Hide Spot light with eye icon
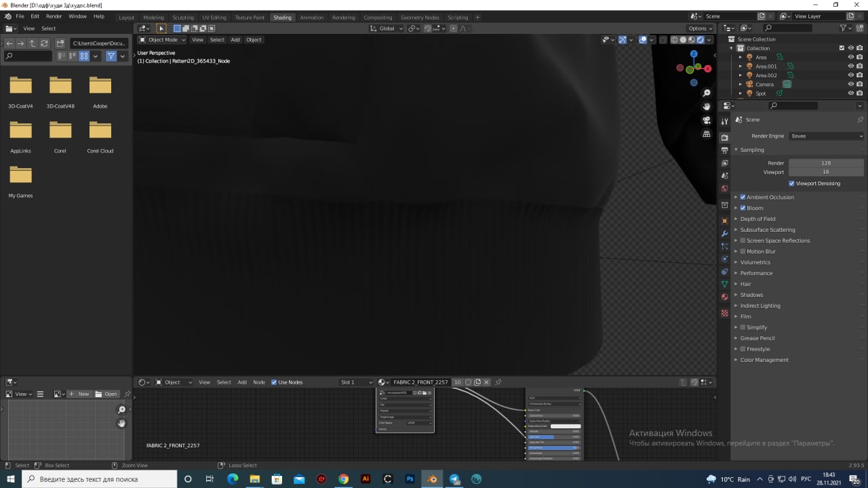The image size is (868, 488). pyautogui.click(x=850, y=94)
